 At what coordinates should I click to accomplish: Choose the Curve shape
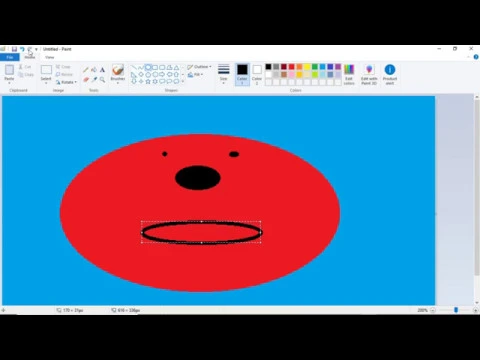[x=141, y=67]
